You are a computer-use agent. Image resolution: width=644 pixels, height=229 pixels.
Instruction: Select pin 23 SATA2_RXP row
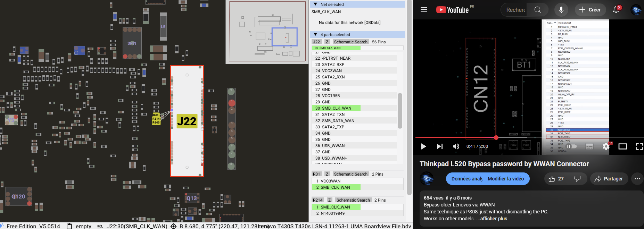coord(354,64)
